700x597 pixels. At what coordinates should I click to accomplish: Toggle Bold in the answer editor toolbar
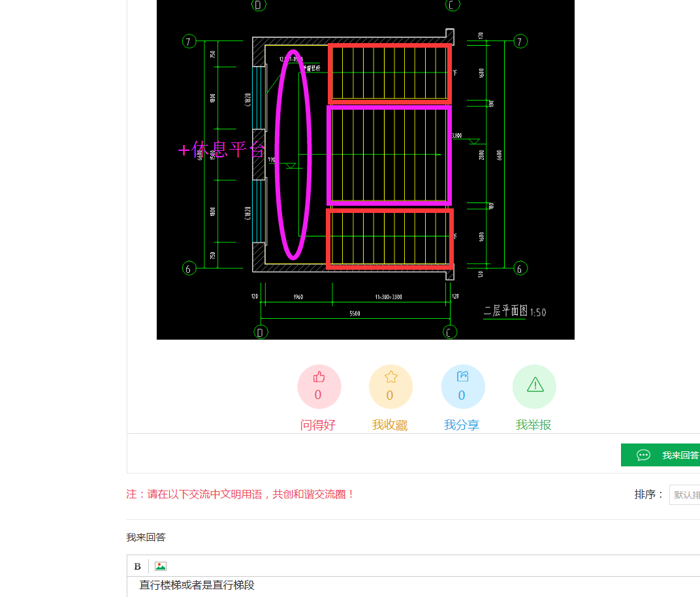[x=138, y=566]
